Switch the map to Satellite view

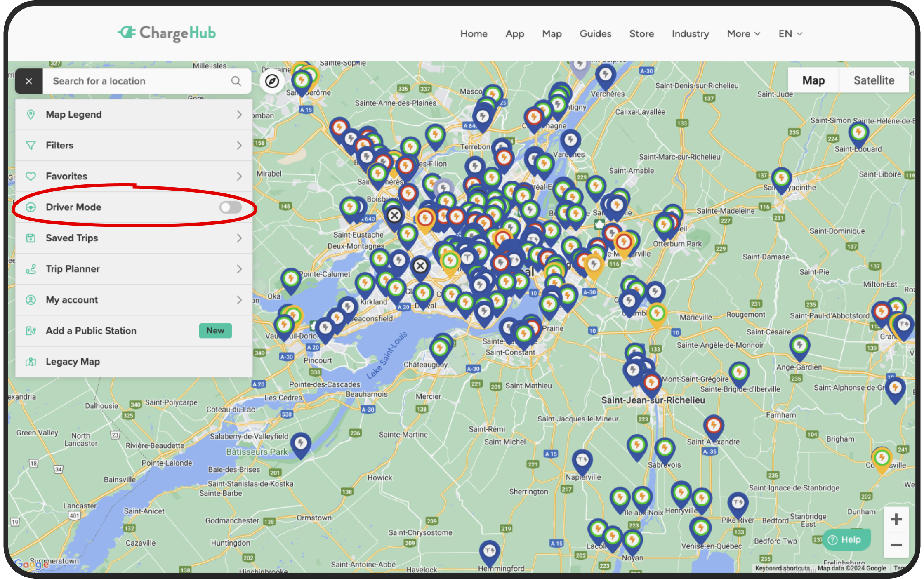click(874, 80)
